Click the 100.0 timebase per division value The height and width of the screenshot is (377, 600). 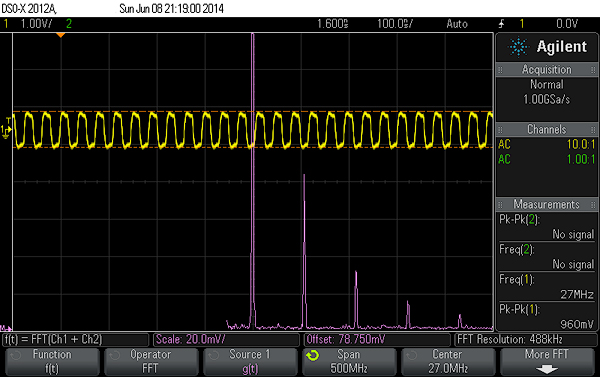point(395,24)
